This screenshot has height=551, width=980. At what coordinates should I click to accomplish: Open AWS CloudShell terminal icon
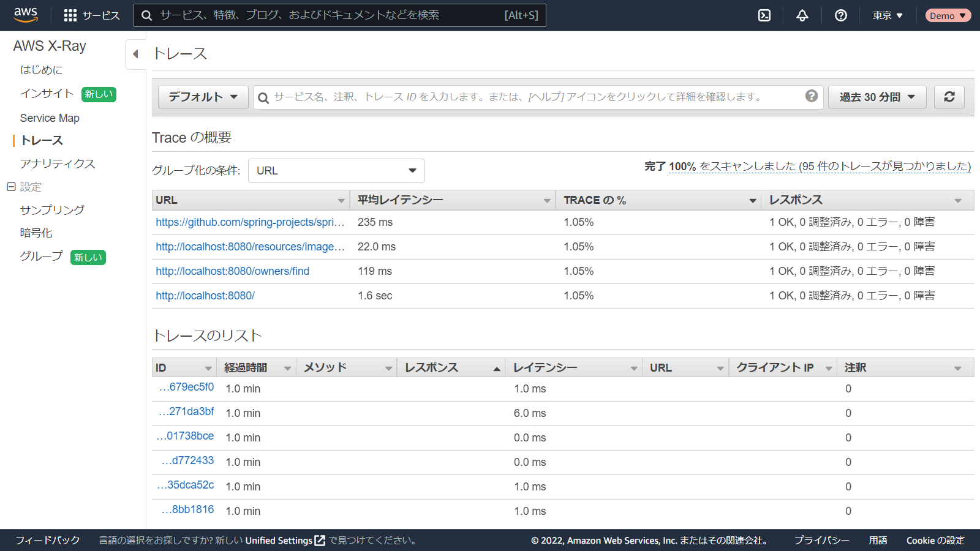(x=764, y=15)
